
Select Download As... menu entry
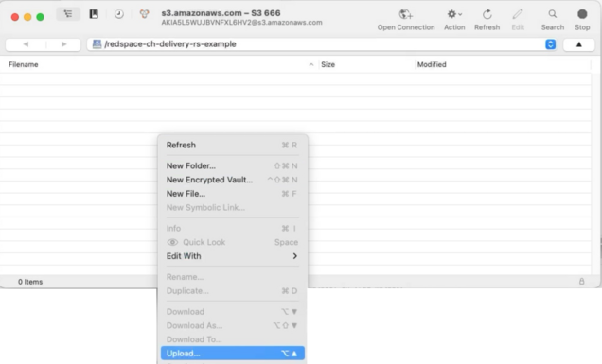point(232,325)
